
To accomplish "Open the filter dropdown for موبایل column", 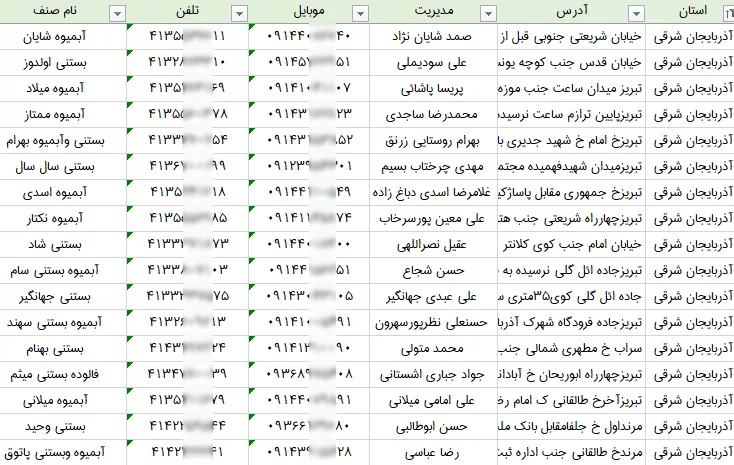I will coord(360,14).
